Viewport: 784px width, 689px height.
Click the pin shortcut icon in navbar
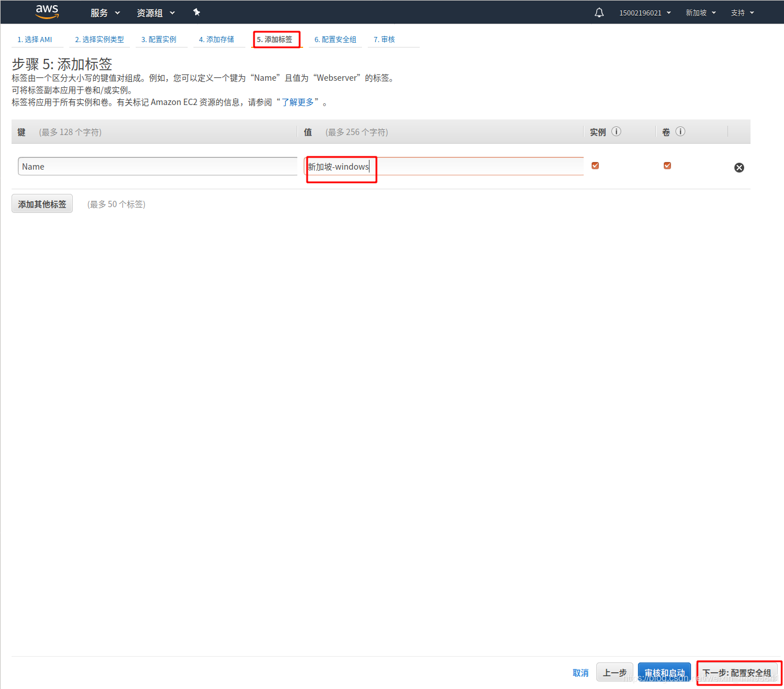(196, 12)
